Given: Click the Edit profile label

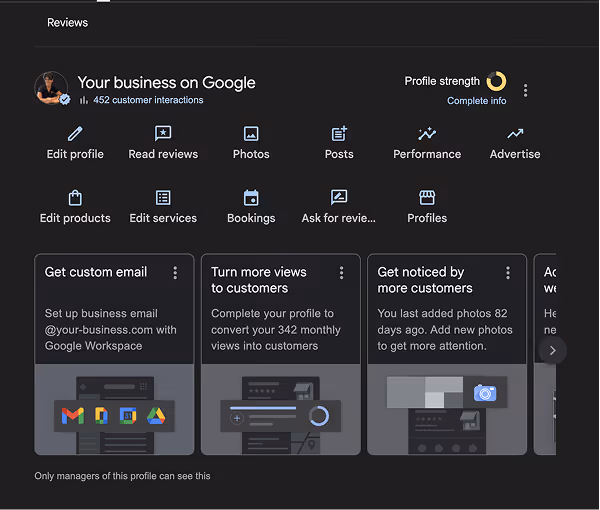Looking at the screenshot, I should (75, 154).
